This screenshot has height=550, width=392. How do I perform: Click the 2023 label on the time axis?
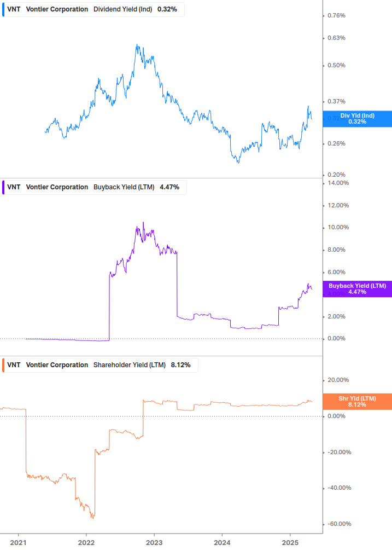pos(154,543)
